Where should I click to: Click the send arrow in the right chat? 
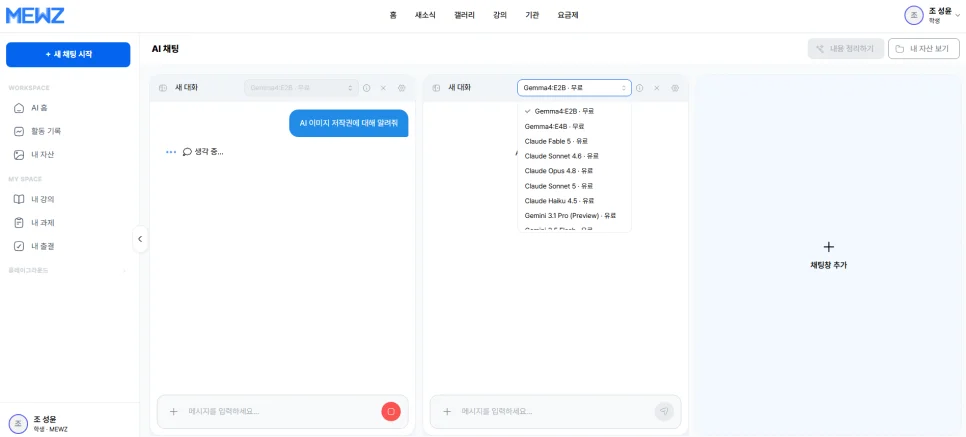pyautogui.click(x=664, y=411)
